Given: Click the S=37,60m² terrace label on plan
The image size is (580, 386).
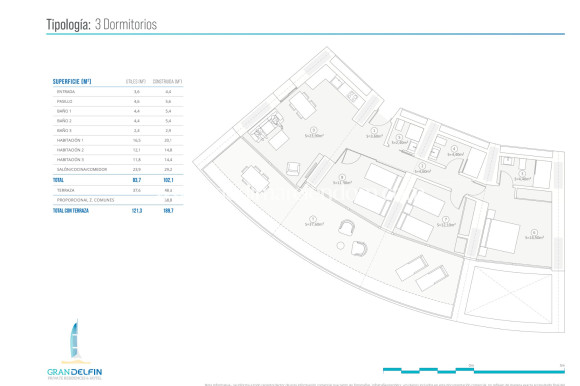Looking at the screenshot, I should [314, 224].
